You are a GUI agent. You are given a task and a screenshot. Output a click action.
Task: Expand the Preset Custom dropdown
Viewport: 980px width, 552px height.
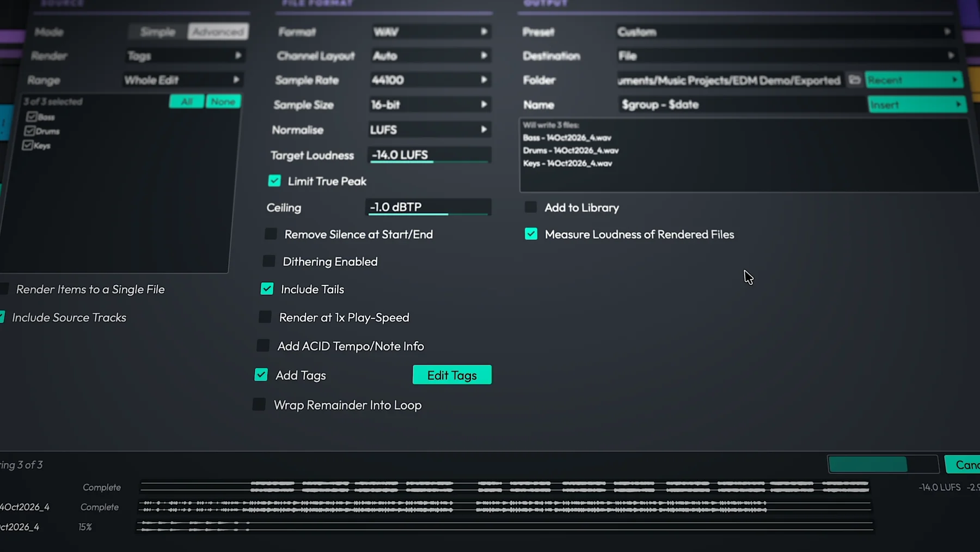coord(785,32)
